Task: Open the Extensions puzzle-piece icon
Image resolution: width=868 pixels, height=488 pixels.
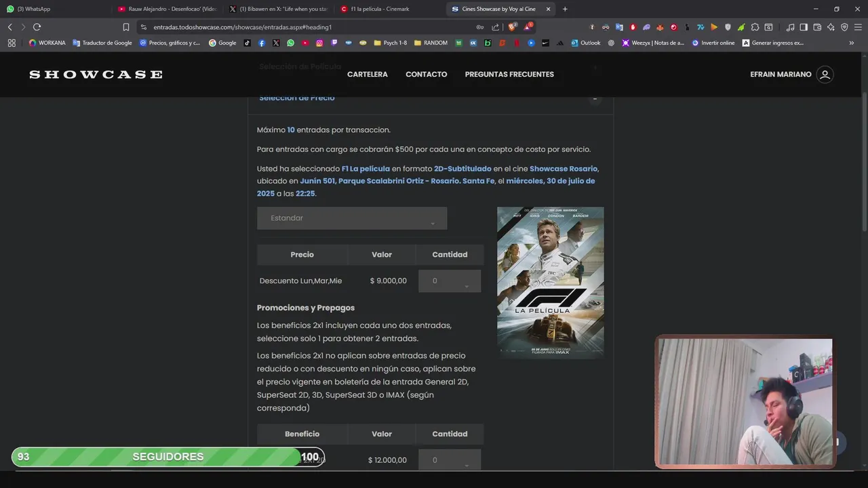Action: (755, 27)
